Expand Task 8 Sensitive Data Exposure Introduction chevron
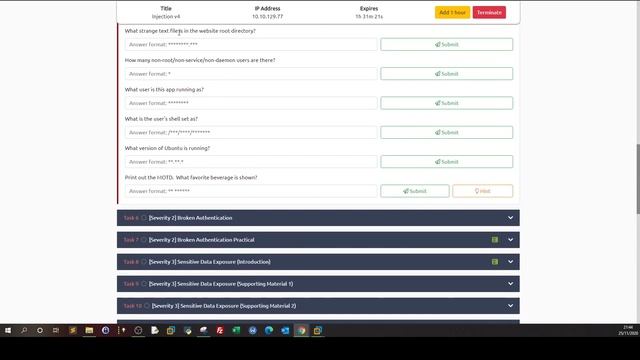Image resolution: width=640 pixels, height=360 pixels. [510, 262]
